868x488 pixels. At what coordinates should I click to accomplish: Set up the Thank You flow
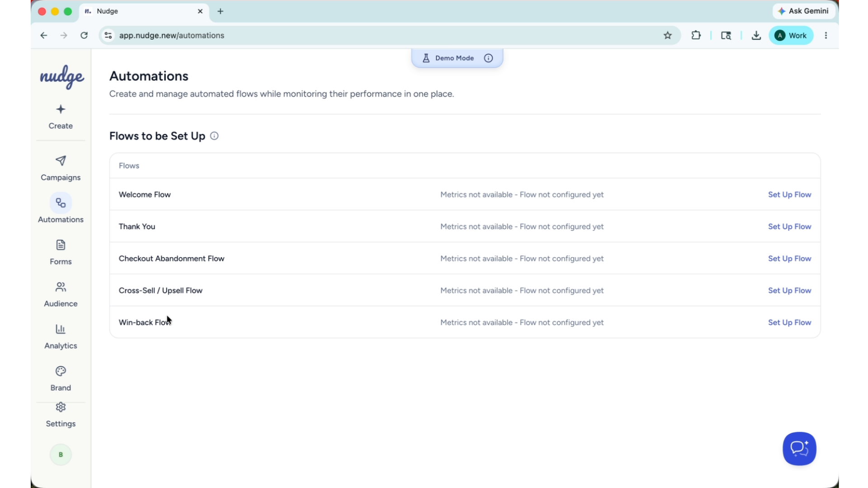(x=789, y=226)
